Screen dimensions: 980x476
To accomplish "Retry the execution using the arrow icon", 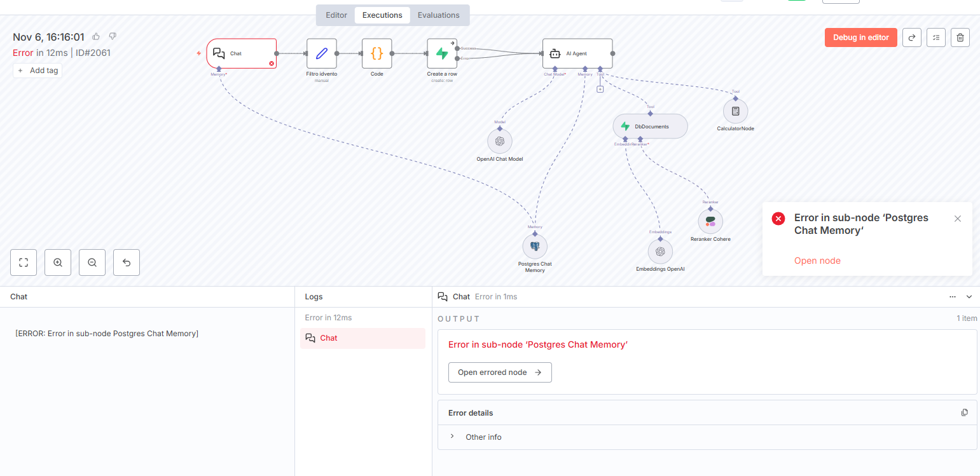I will pyautogui.click(x=912, y=37).
